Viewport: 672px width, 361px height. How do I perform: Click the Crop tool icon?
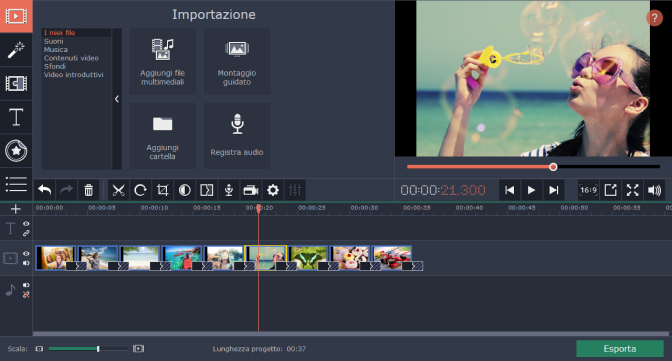tap(162, 190)
